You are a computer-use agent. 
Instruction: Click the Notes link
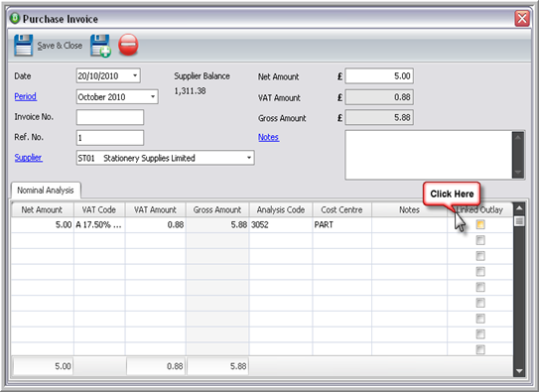268,137
